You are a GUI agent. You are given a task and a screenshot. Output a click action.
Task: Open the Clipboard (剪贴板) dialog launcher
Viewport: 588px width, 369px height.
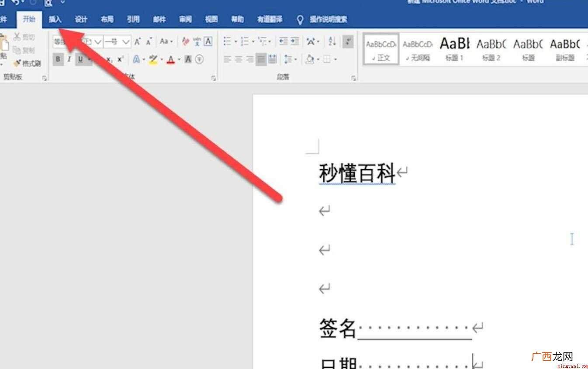click(x=44, y=78)
